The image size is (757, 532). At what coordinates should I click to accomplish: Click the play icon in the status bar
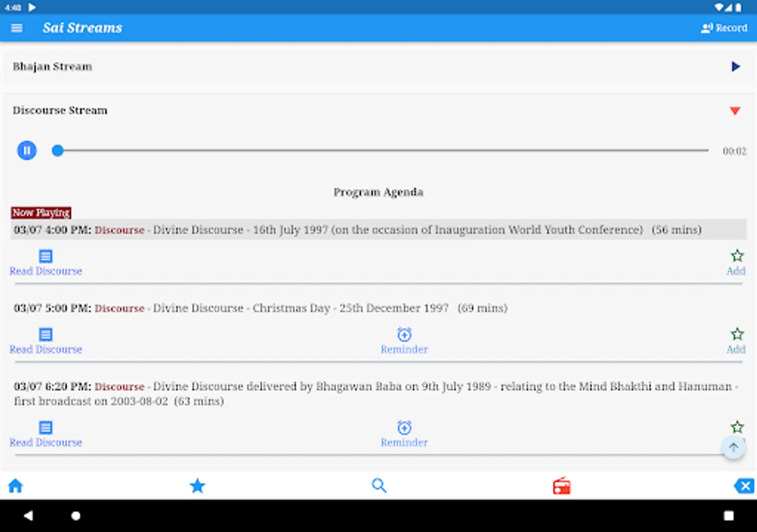point(32,7)
